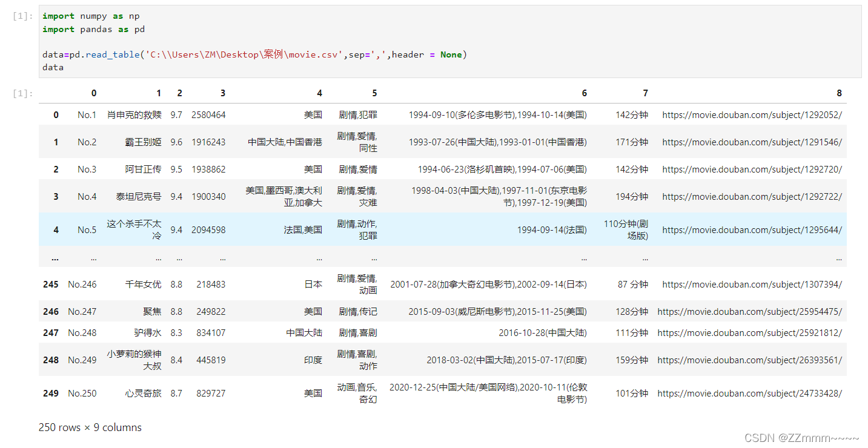The image size is (868, 448).
Task: Open douban link ending 1291546
Action: tap(752, 142)
